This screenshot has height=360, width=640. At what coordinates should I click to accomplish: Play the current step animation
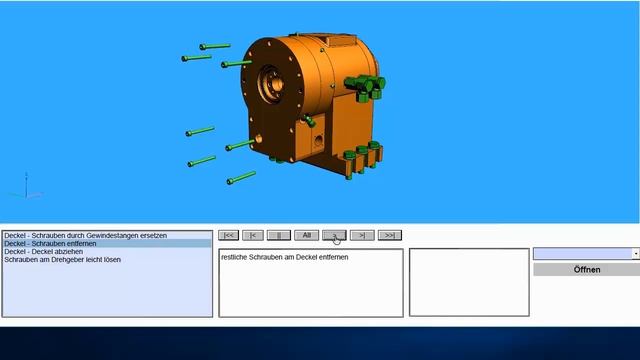click(334, 236)
